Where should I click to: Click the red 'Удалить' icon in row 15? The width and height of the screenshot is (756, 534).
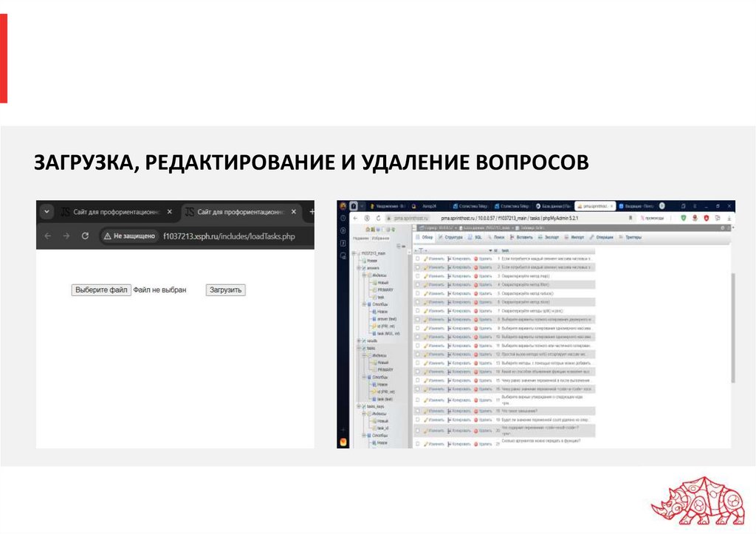(x=476, y=380)
